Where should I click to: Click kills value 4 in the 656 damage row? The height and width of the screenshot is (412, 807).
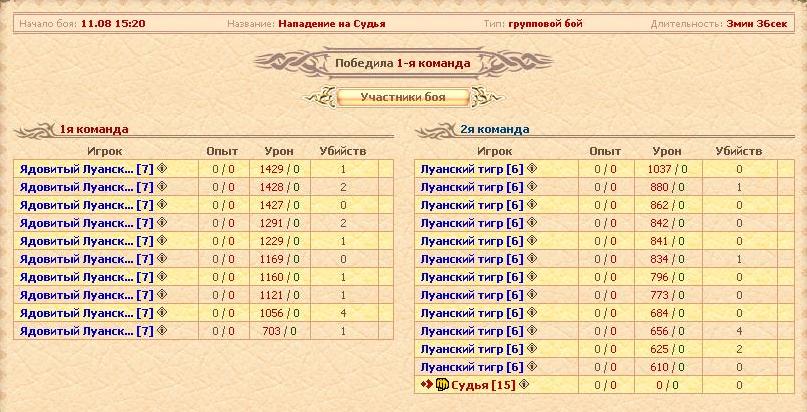pyautogui.click(x=739, y=331)
